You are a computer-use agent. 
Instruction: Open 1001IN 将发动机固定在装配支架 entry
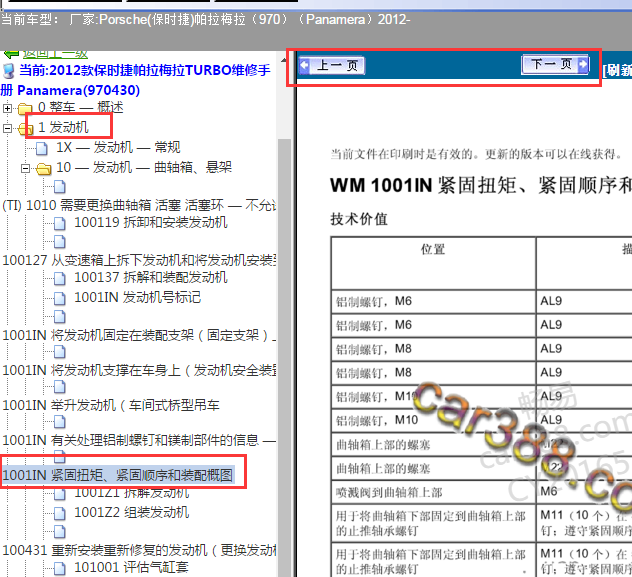pos(139,335)
